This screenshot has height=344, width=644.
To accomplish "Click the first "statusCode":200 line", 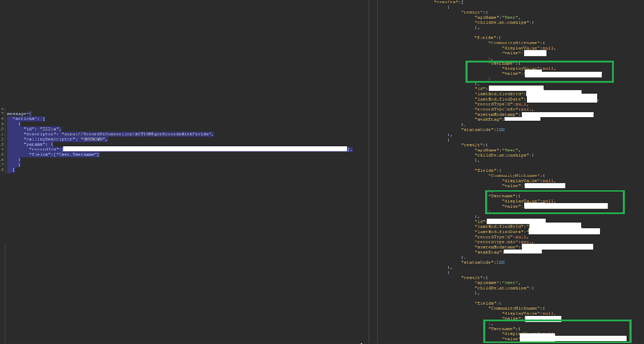I will (483, 130).
